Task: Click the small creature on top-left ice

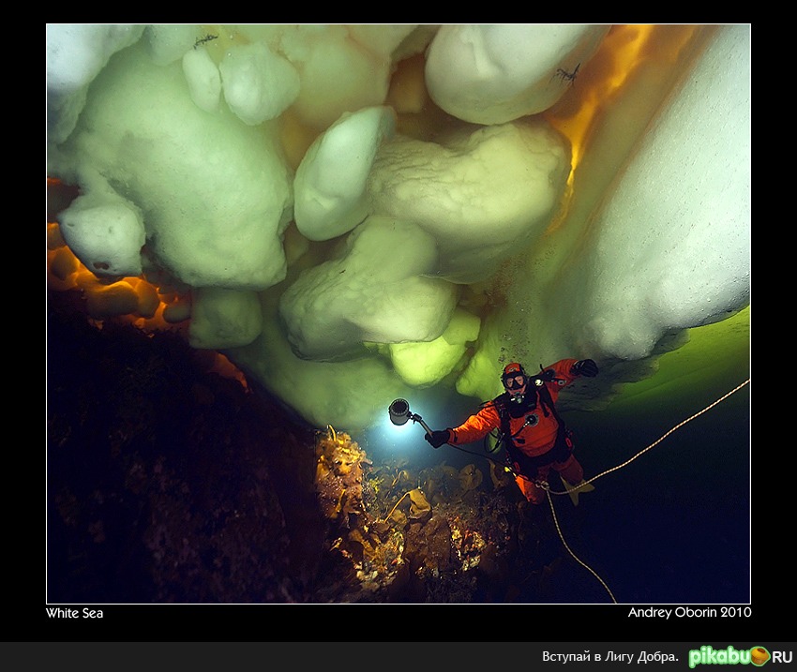Action: pos(203,40)
